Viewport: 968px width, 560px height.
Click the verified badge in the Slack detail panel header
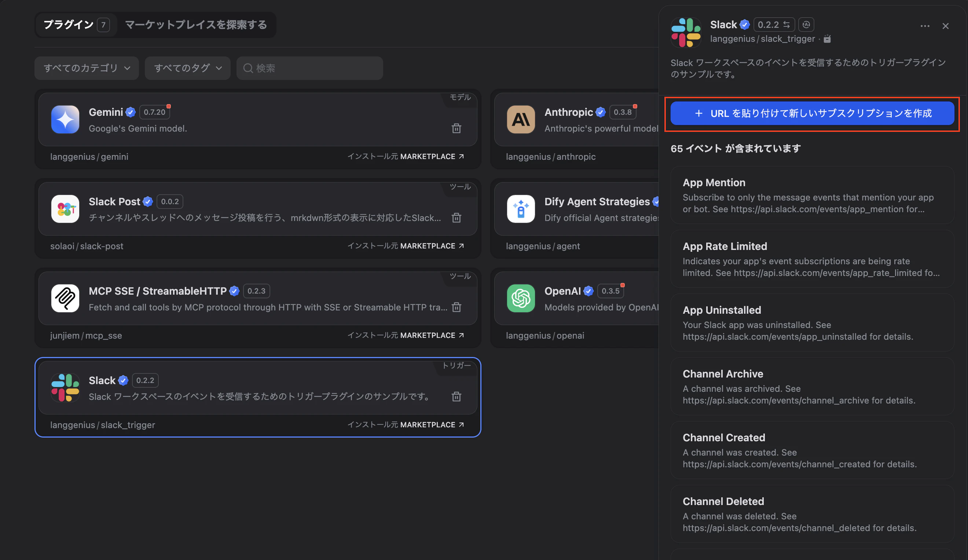pyautogui.click(x=745, y=25)
